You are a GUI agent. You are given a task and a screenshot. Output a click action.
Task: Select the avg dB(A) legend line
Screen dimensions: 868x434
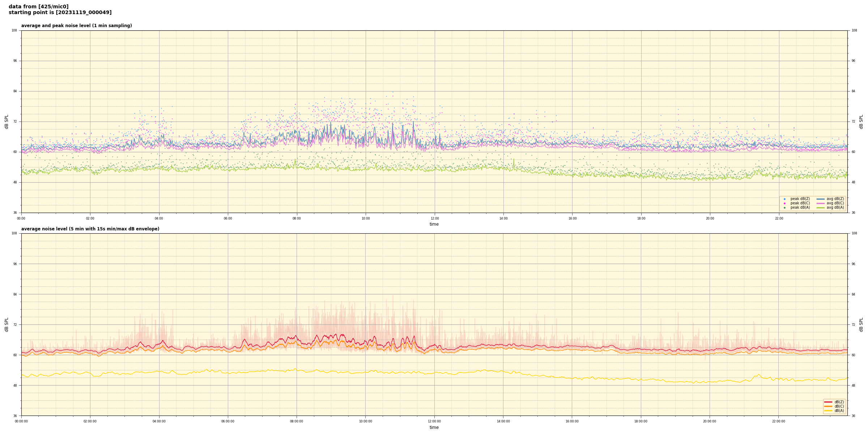(821, 208)
